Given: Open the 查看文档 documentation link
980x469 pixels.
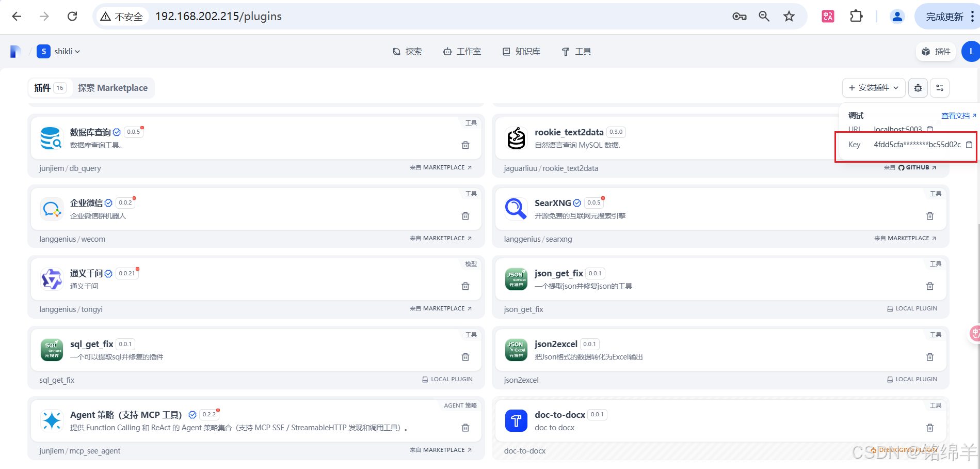Looking at the screenshot, I should 955,115.
